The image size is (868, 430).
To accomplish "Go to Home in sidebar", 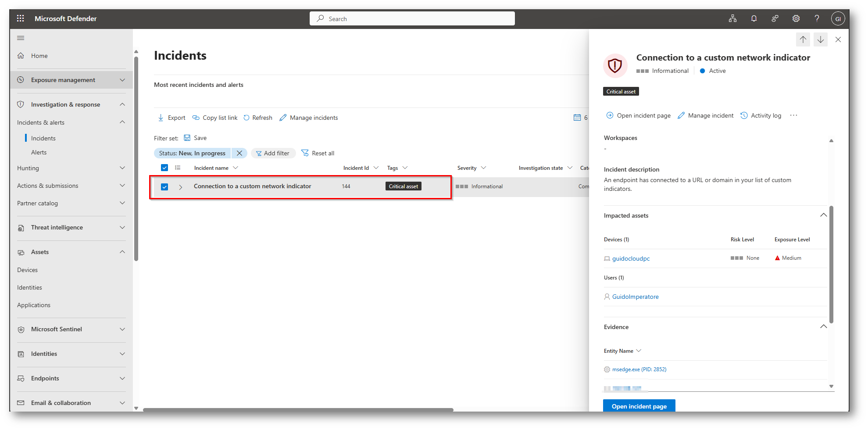I will [39, 56].
